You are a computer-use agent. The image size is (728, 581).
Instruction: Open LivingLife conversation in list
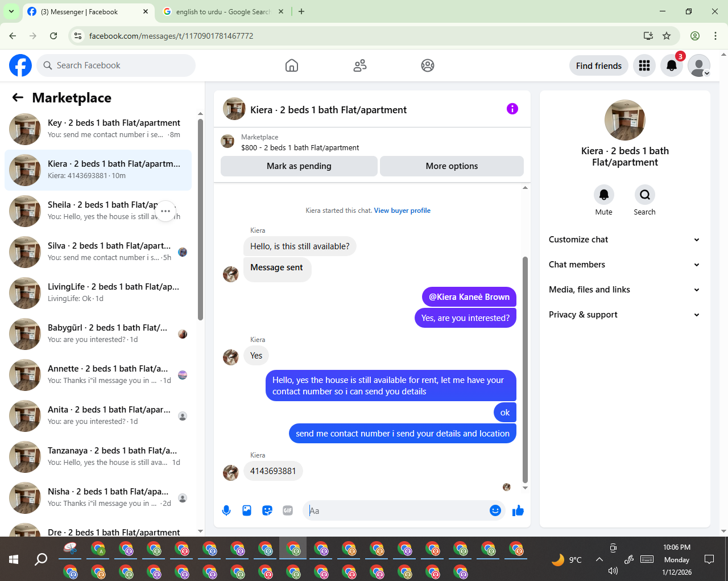point(98,292)
